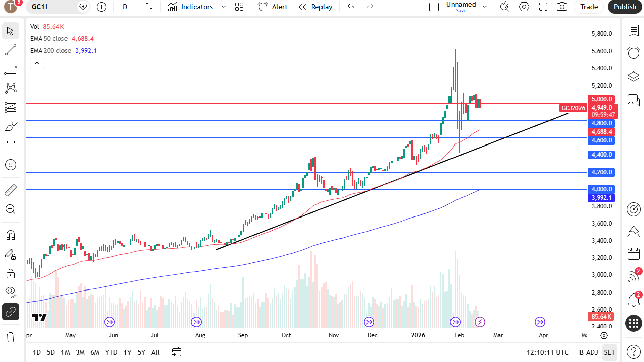Expand the manage layouts dropdown arrow
The height and width of the screenshot is (362, 644).
[x=485, y=7]
